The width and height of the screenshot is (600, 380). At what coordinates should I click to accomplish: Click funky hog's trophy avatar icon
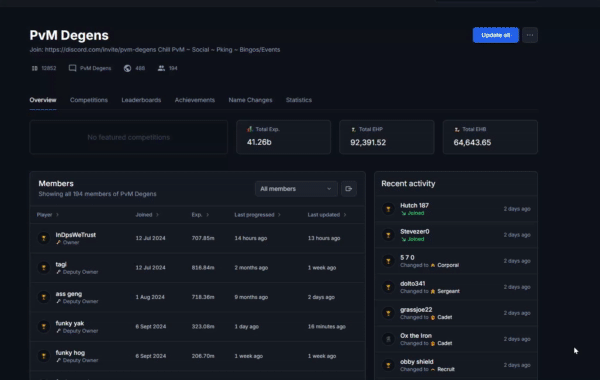[x=44, y=356]
